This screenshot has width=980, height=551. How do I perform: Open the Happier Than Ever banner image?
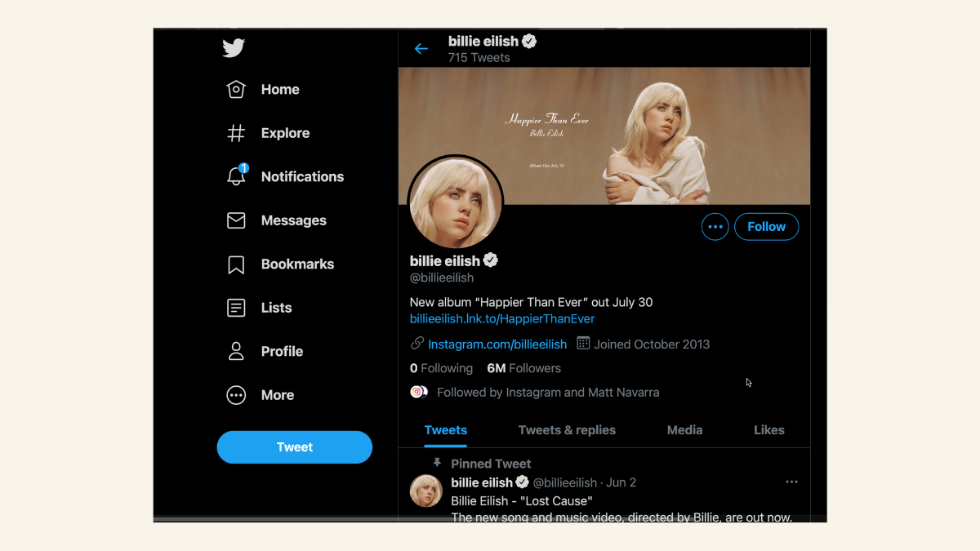click(x=604, y=136)
